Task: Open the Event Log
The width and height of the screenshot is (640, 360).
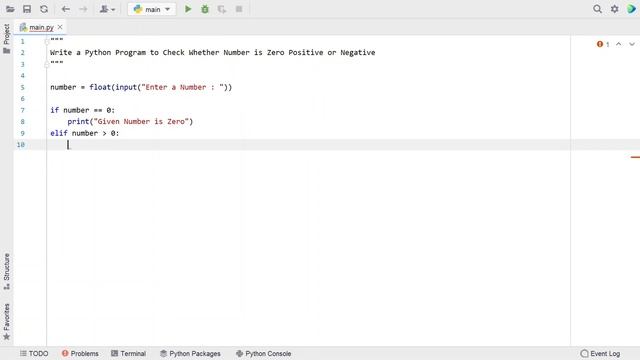Action: click(x=600, y=353)
